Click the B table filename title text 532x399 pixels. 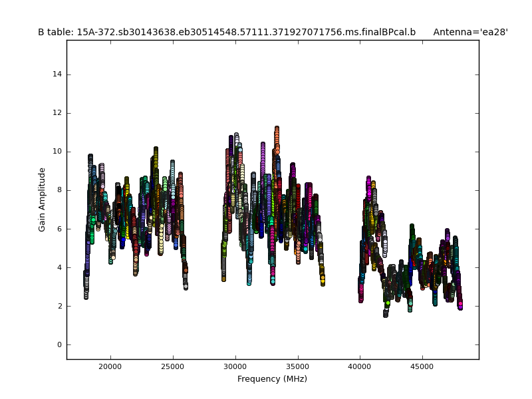[x=226, y=32]
